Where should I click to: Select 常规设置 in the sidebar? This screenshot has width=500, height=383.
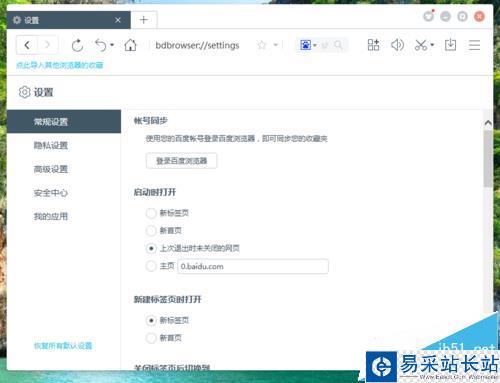[64, 121]
